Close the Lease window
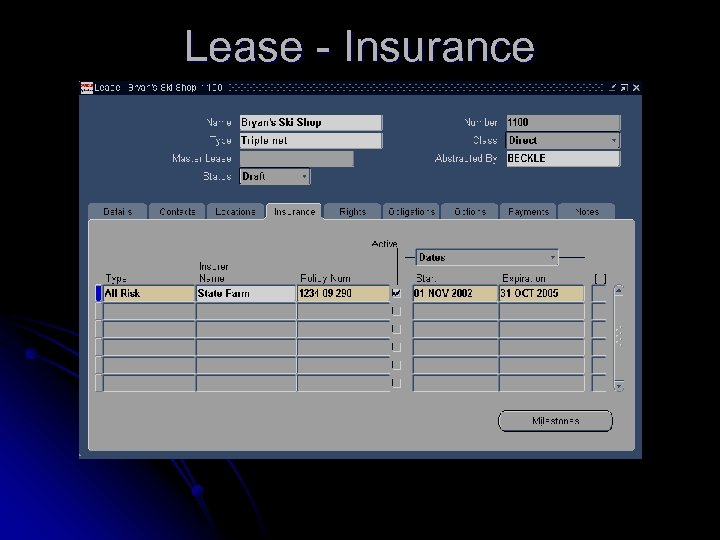Screen dimensions: 720x540 click(636, 87)
